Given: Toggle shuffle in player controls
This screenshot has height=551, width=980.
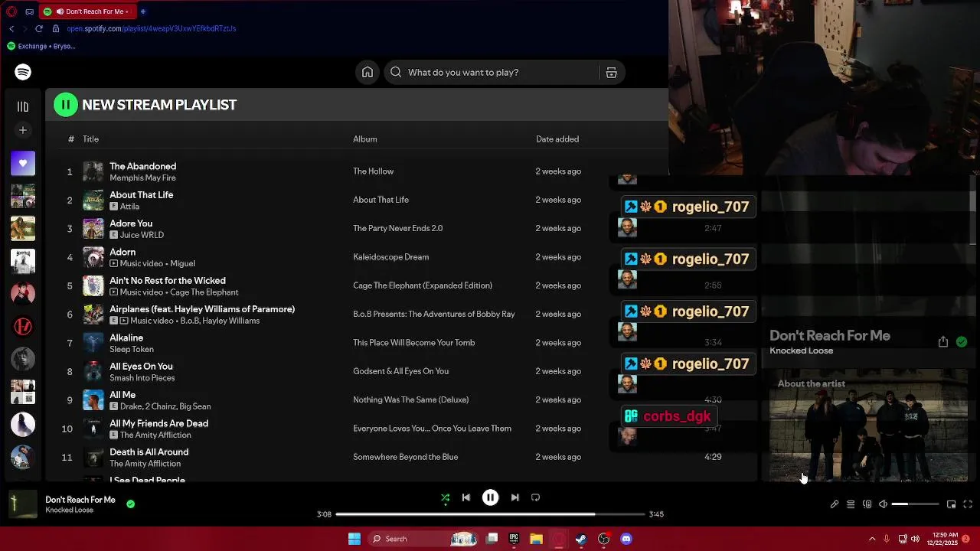Looking at the screenshot, I should [x=445, y=497].
